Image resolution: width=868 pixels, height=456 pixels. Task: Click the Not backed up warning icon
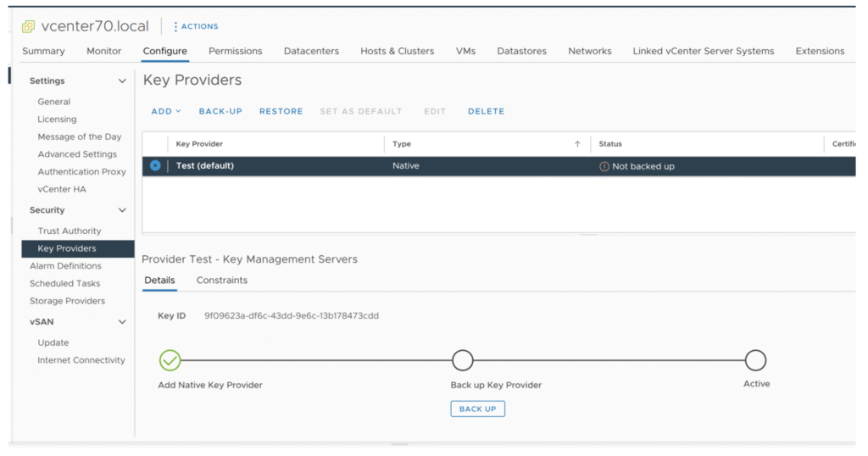pos(604,166)
